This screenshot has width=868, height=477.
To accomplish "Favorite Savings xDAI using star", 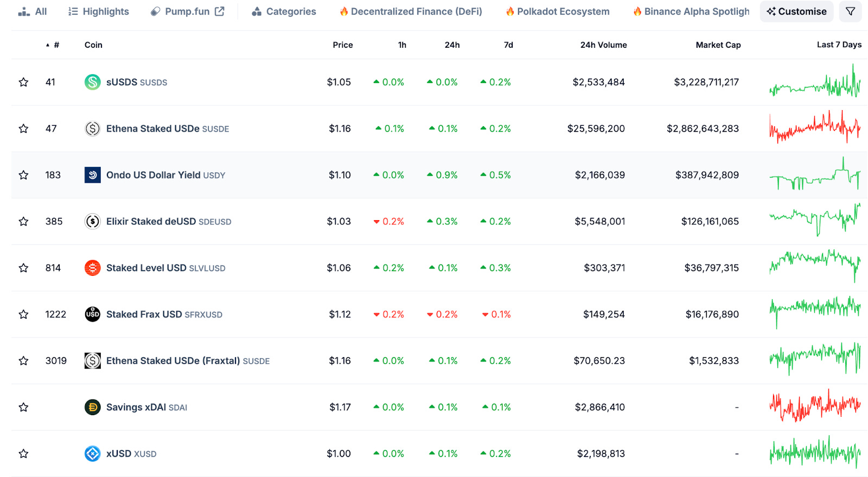I will coord(23,407).
